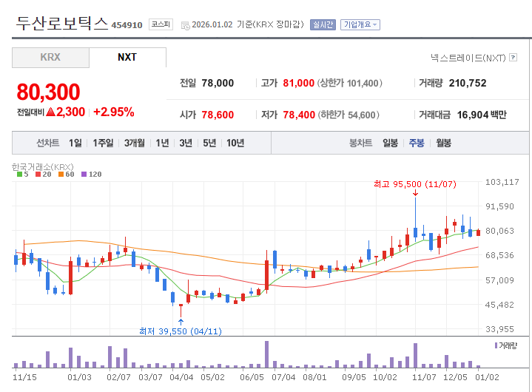This screenshot has height=392, width=532.
Task: Open the 넥스트레이드(NXT) help question icon
Action: (514, 58)
